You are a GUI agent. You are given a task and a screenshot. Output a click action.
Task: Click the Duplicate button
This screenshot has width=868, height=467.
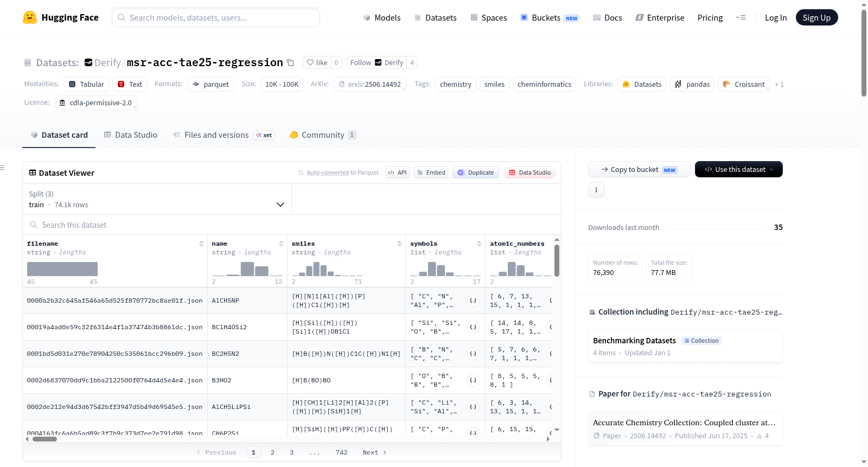click(x=476, y=172)
